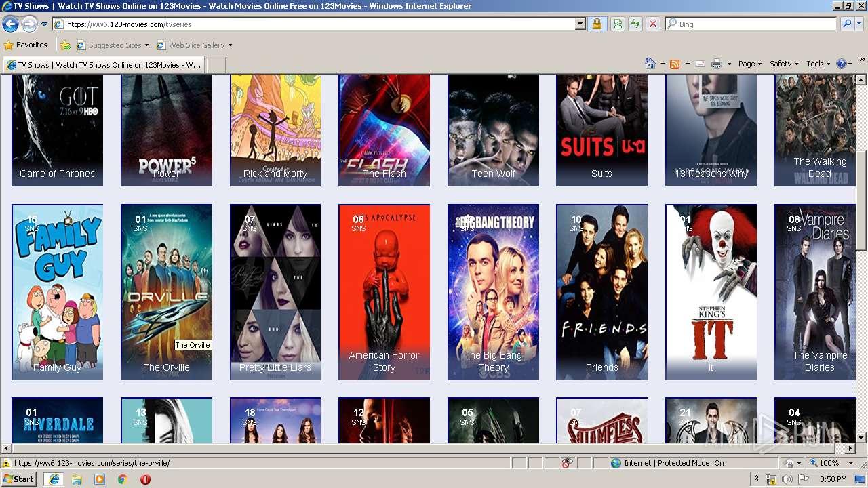Open the Riverdale poster
This screenshot has width=868, height=488.
57,420
